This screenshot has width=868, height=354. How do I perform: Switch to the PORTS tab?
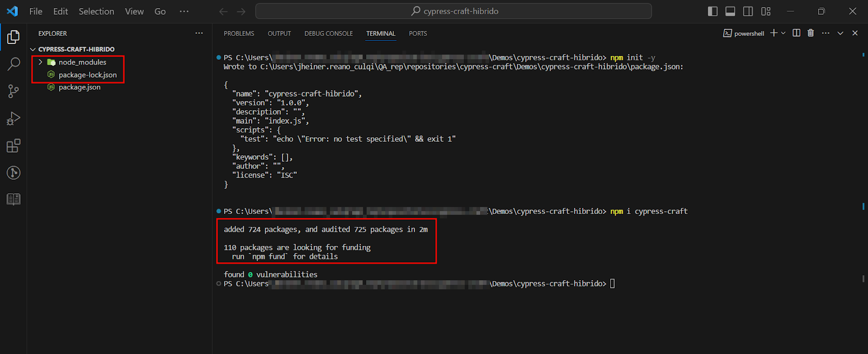(418, 34)
